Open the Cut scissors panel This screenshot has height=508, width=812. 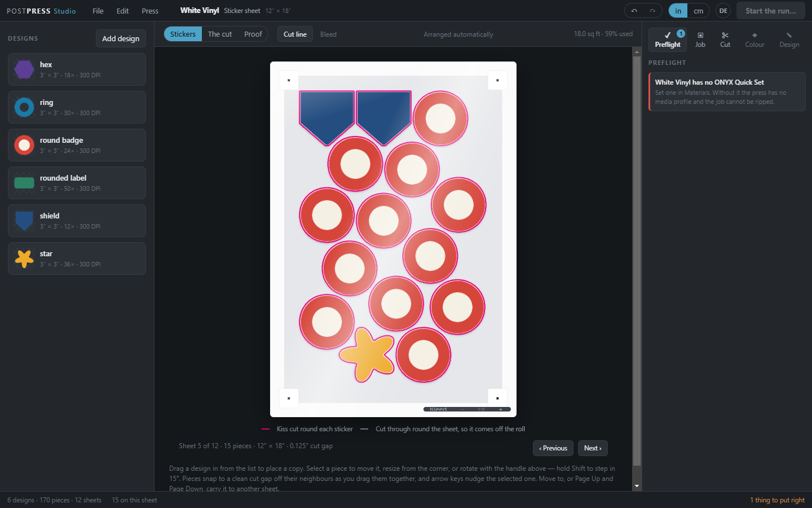point(725,40)
